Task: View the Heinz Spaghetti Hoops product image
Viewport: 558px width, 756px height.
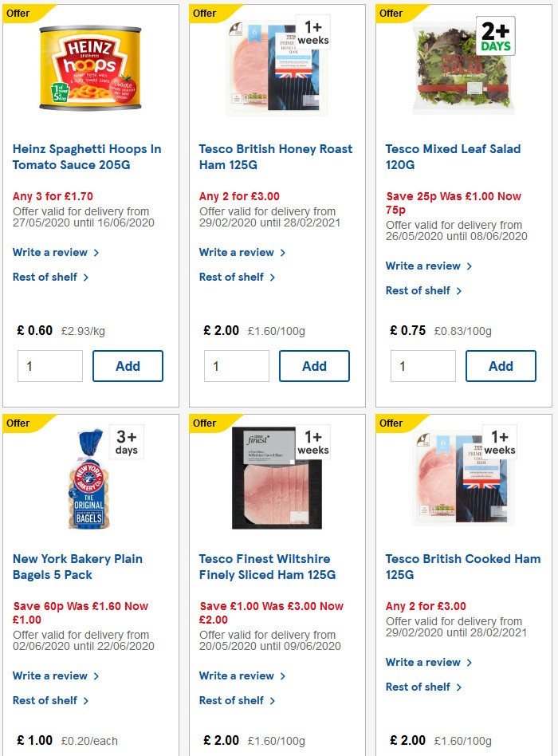Action: coord(90,67)
